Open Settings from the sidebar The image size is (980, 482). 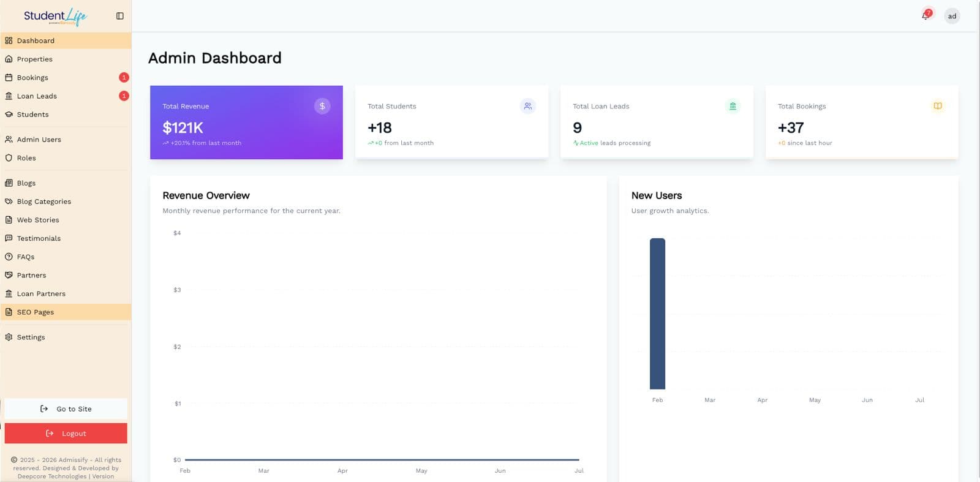(66, 337)
